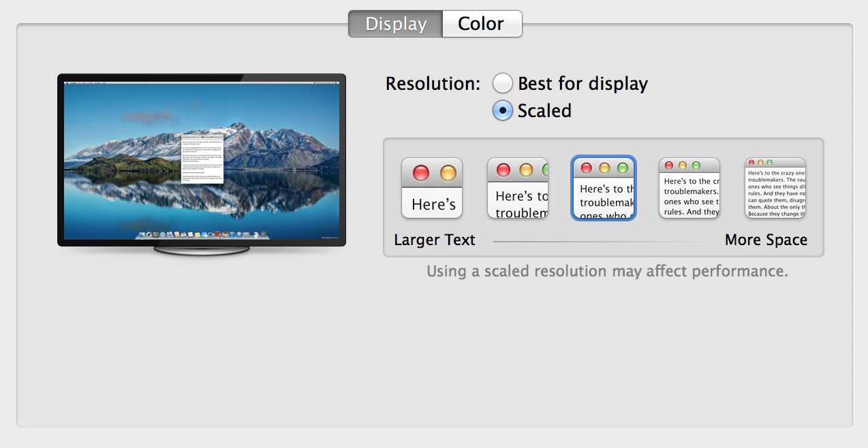Click the "More Space" label

click(x=766, y=240)
